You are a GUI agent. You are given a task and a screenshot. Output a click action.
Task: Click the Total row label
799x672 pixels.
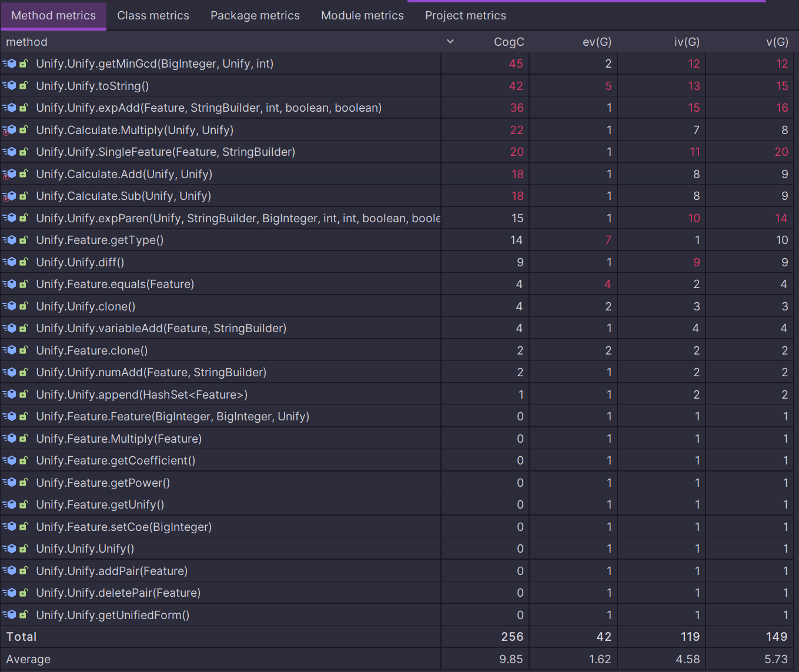click(21, 637)
